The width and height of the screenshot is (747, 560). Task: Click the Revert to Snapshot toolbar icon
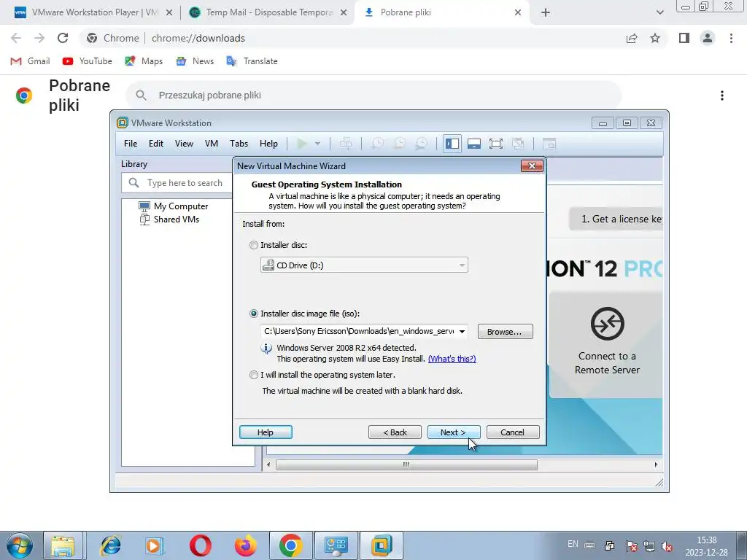(400, 144)
